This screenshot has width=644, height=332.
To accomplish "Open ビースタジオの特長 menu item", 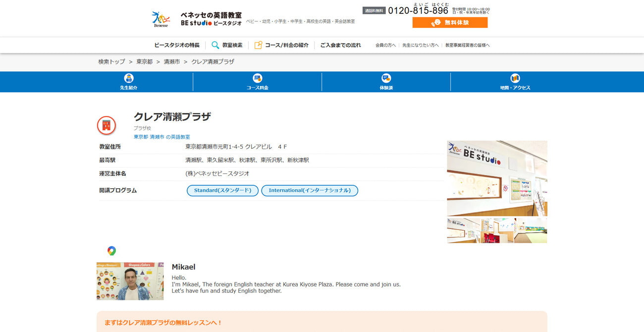I will 177,45.
